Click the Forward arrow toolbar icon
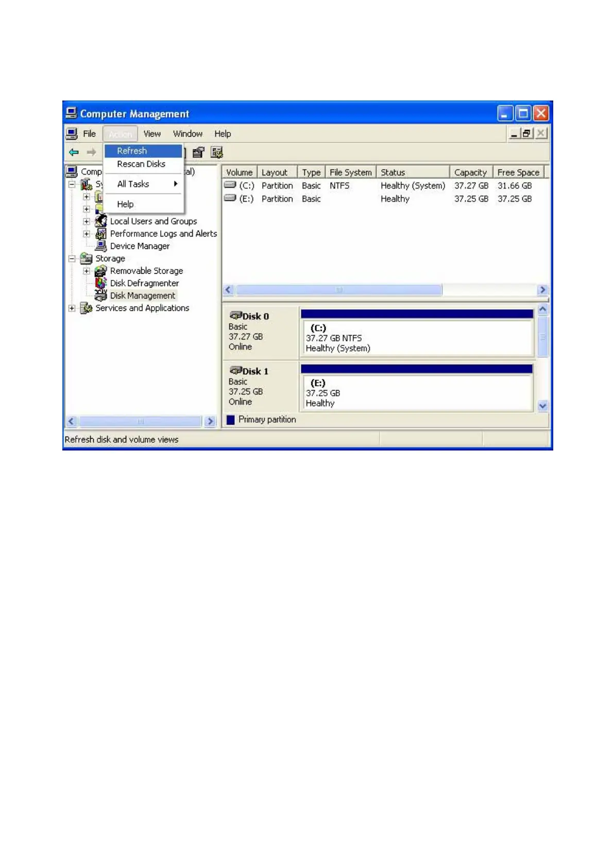 point(91,152)
